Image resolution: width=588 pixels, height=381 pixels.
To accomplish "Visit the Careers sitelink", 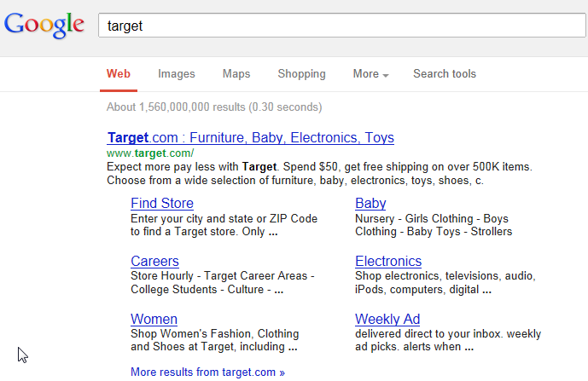I will (154, 261).
